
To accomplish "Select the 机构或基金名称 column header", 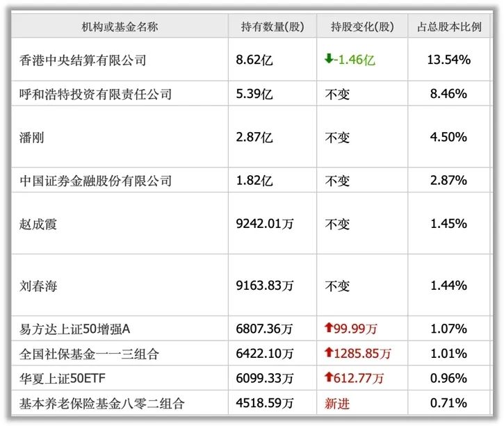I will 120,27.
